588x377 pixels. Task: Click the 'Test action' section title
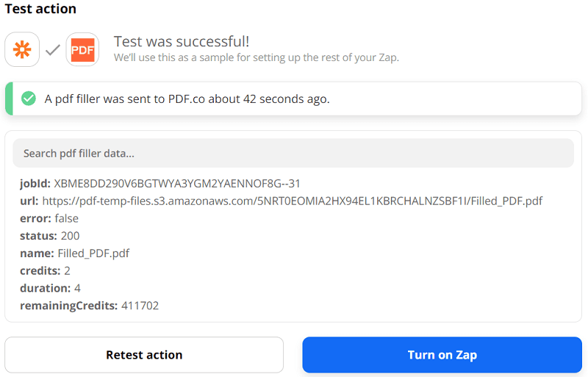tap(40, 10)
